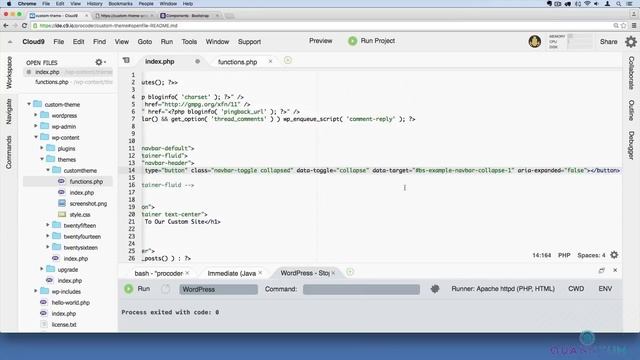Open the Cloud9 preferences gear
Image resolution: width=640 pixels, height=360 pixels.
click(x=631, y=42)
